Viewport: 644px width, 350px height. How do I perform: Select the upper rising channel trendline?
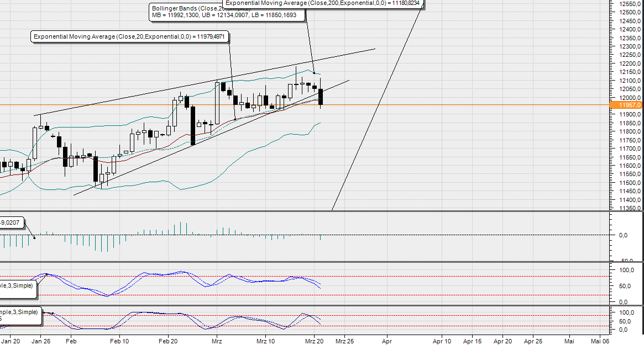tap(205, 82)
